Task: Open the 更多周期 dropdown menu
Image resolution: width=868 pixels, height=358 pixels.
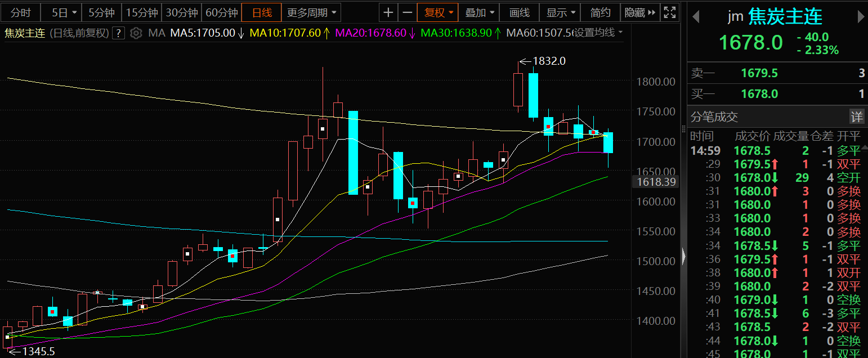Action: point(312,12)
